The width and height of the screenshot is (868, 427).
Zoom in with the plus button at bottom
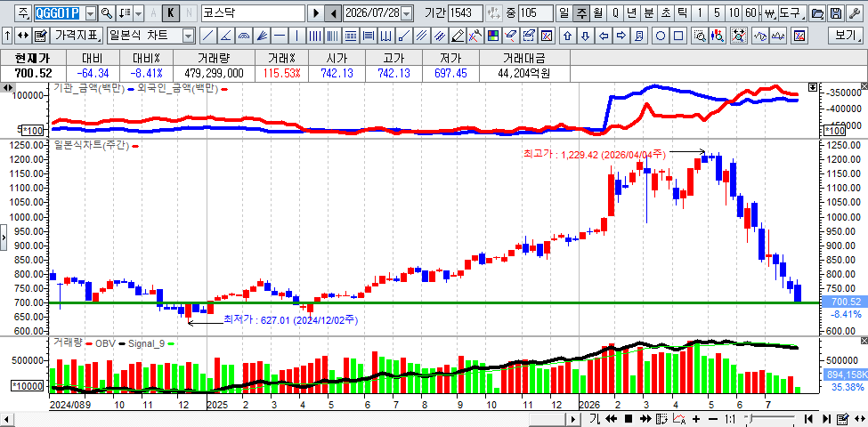pos(696,418)
